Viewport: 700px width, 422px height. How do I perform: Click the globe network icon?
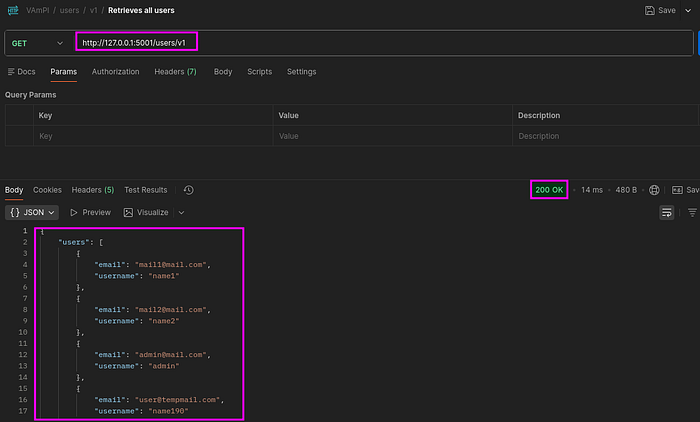[x=654, y=190]
